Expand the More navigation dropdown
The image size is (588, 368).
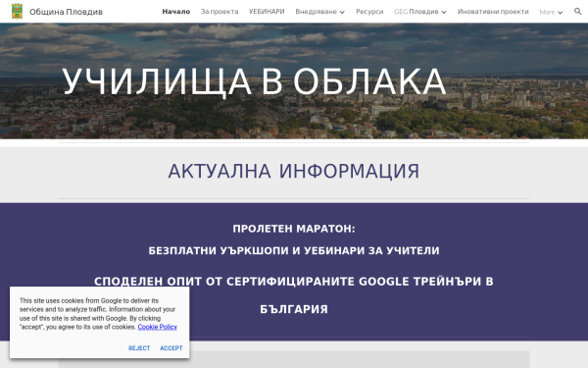pos(551,12)
